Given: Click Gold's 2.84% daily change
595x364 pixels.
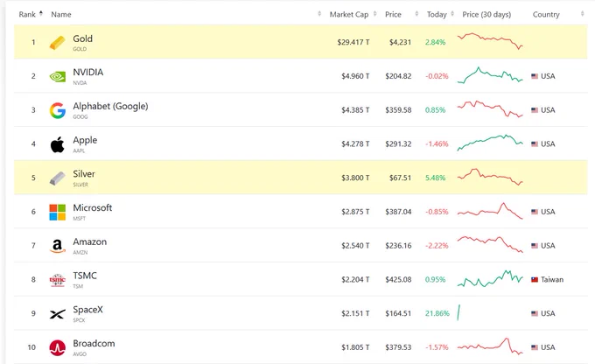Looking at the screenshot, I should pos(435,42).
